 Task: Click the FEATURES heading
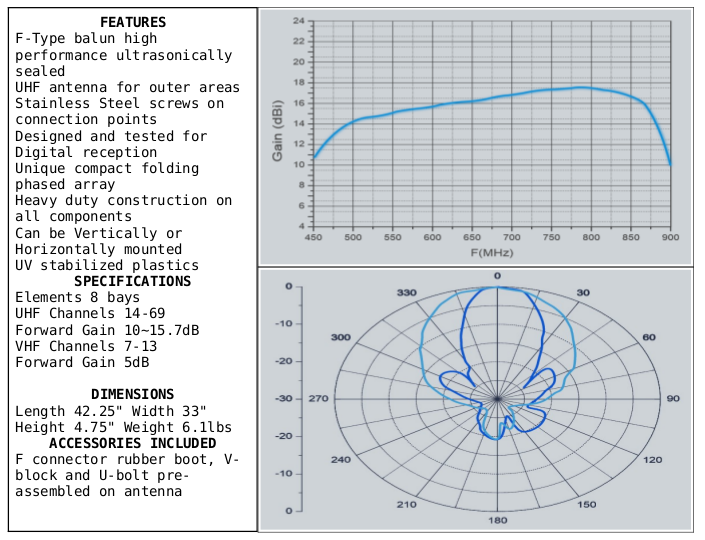133,23
